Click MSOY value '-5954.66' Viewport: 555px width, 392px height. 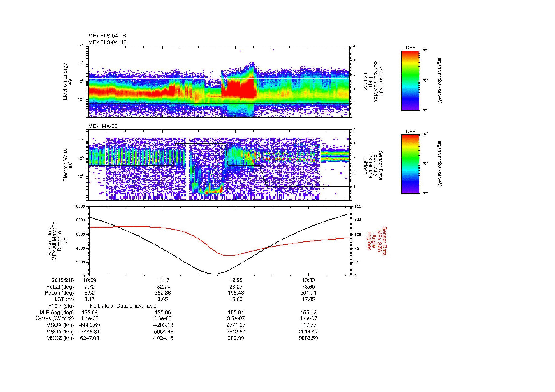click(163, 332)
